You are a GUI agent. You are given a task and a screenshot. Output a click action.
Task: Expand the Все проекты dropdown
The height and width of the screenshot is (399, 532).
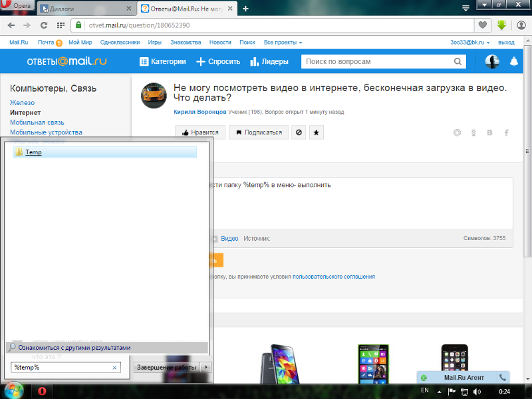pyautogui.click(x=283, y=43)
